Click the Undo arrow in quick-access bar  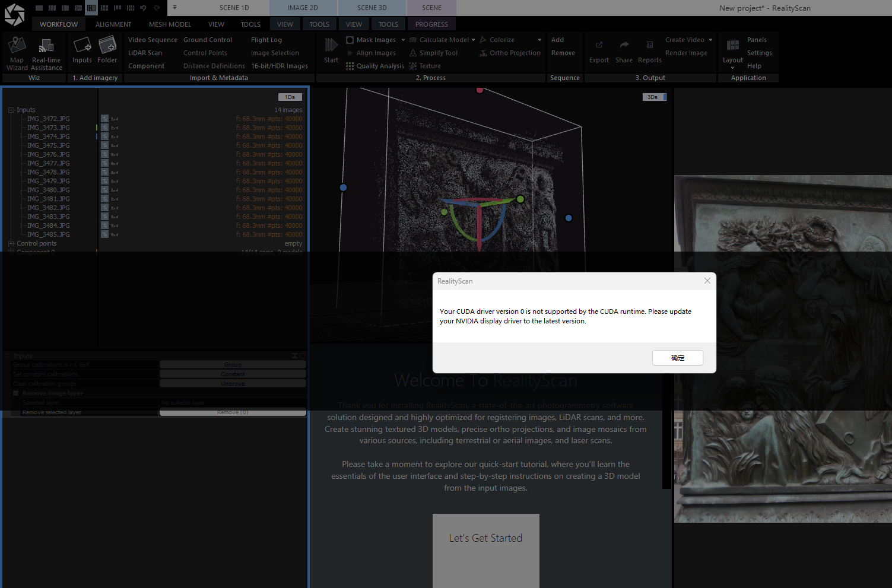[143, 8]
